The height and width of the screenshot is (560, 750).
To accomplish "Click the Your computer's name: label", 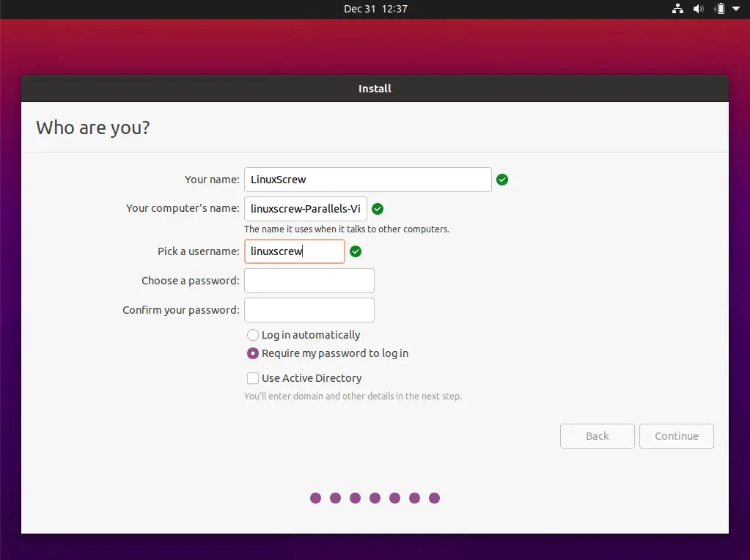I will pos(183,208).
